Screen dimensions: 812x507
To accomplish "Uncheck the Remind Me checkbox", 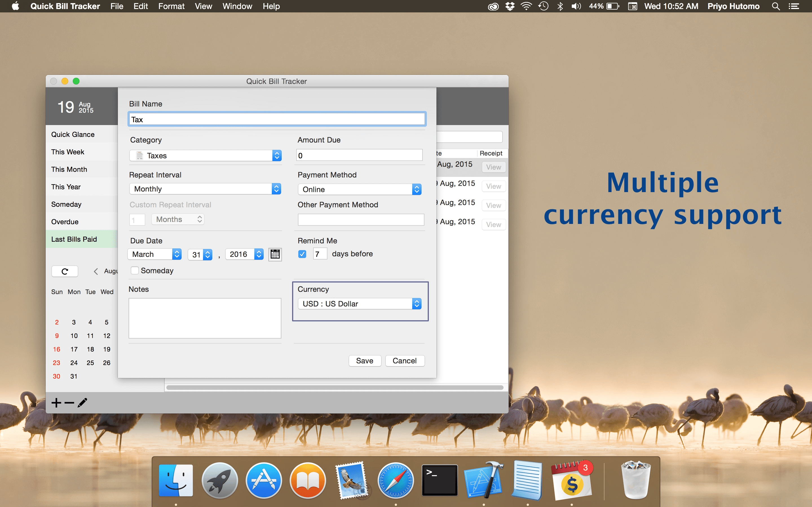I will coord(302,254).
